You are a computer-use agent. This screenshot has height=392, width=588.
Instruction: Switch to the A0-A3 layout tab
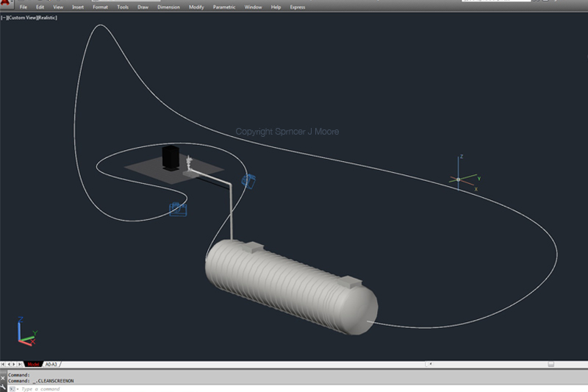[x=51, y=364]
